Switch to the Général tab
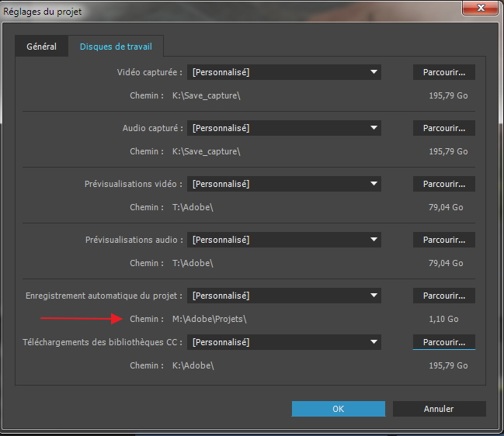The height and width of the screenshot is (436, 504). [41, 47]
